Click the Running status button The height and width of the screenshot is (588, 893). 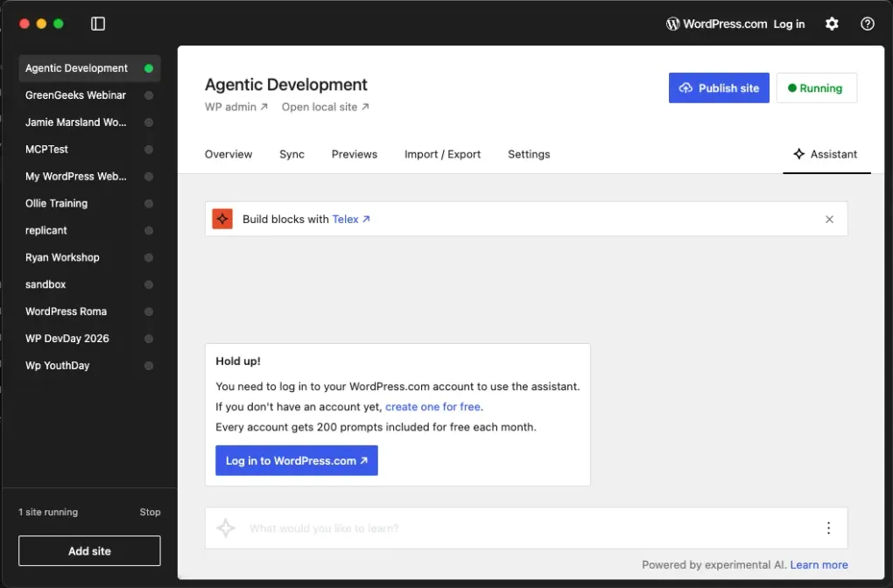pyautogui.click(x=816, y=87)
